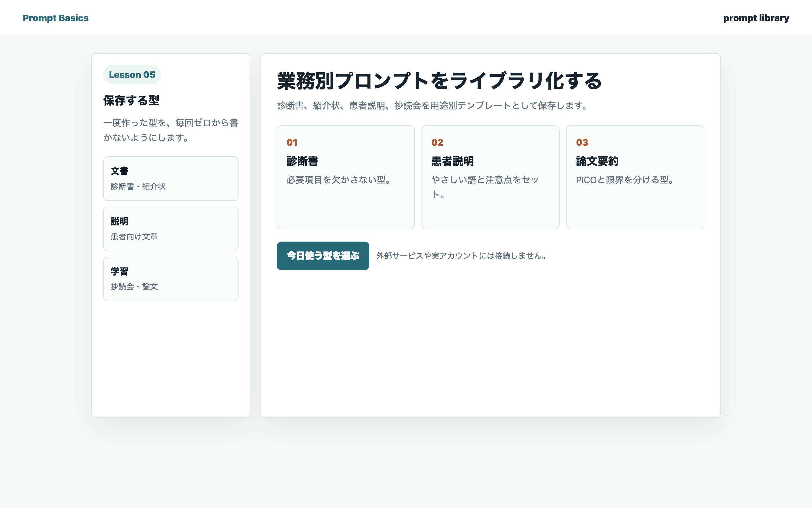Click text 抄読会・論文
The width and height of the screenshot is (812, 508).
pos(134,286)
